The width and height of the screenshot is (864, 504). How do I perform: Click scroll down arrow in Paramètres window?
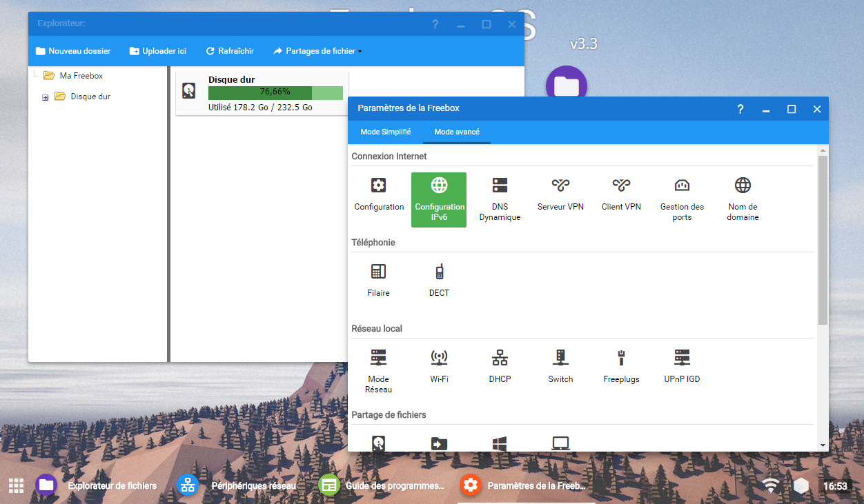click(x=823, y=446)
